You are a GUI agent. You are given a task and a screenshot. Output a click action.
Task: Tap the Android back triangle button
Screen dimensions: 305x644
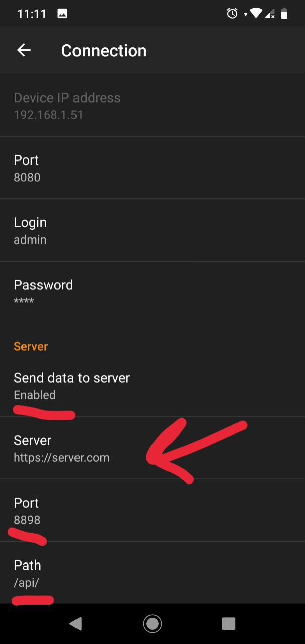tap(75, 624)
